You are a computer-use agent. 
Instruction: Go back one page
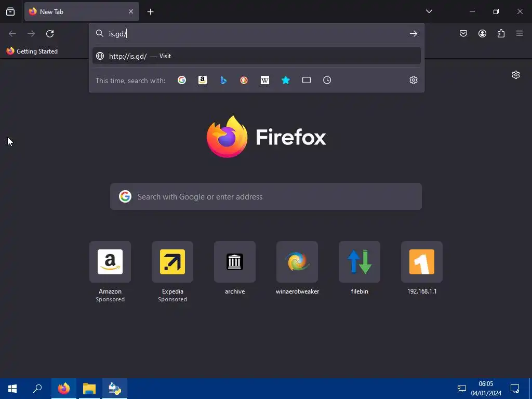tap(12, 34)
